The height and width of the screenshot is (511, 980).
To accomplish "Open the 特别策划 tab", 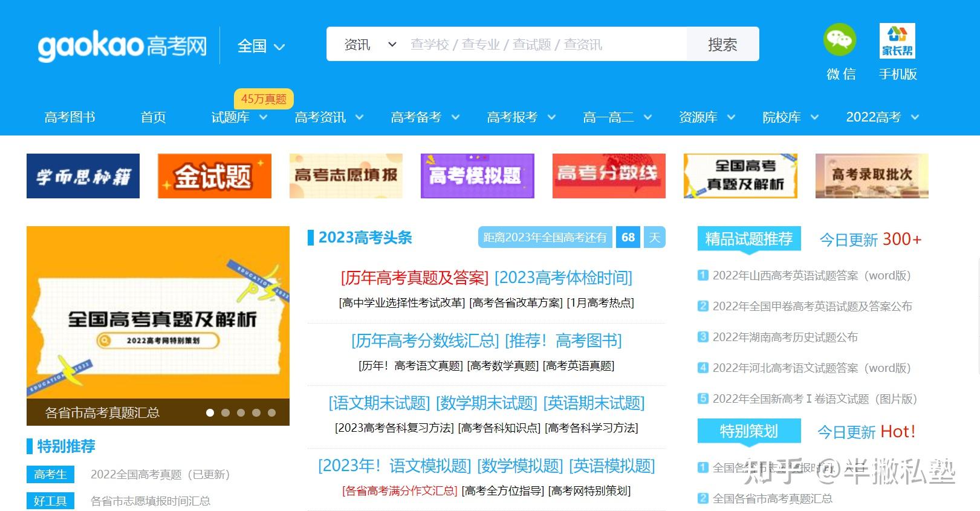I will (x=749, y=431).
